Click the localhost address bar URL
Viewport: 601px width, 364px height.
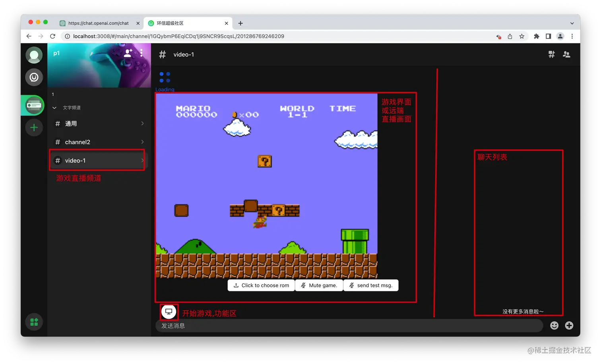[178, 36]
